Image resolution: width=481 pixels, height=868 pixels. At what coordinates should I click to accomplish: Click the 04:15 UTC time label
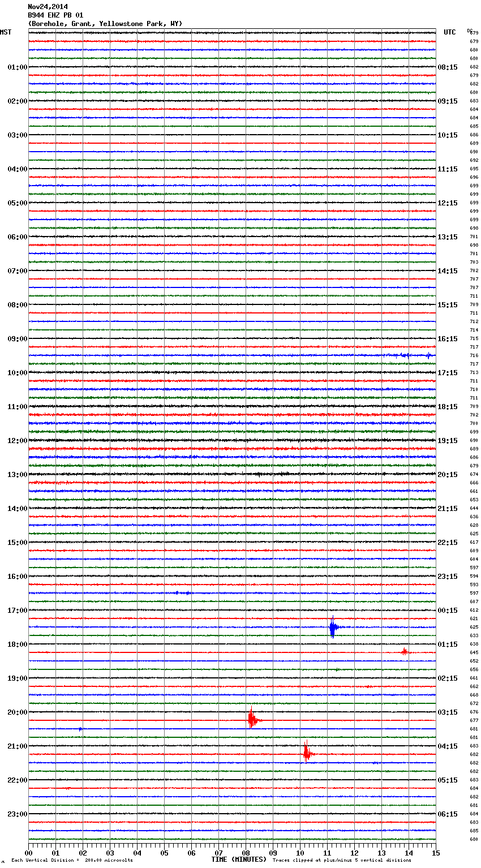pos(448,746)
